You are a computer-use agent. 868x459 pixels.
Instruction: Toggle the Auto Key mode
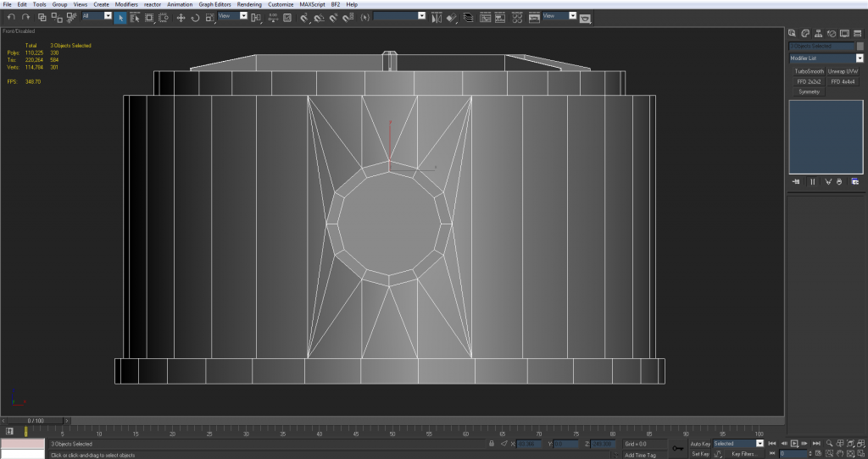point(700,443)
